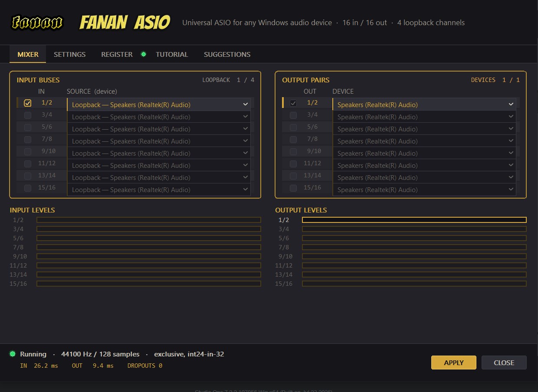Click the DEVICES 1 / 1 counter
This screenshot has width=538, height=392.
(x=495, y=80)
